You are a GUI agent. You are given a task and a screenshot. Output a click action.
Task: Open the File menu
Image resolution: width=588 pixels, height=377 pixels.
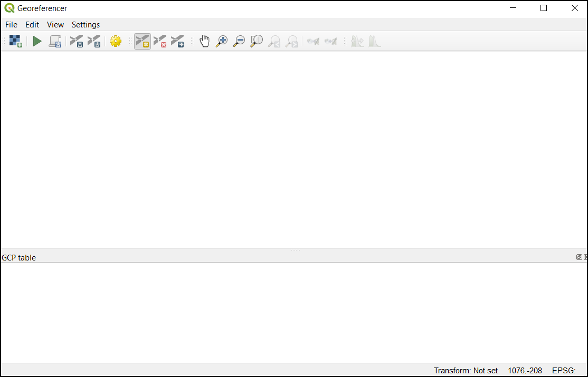pyautogui.click(x=11, y=25)
